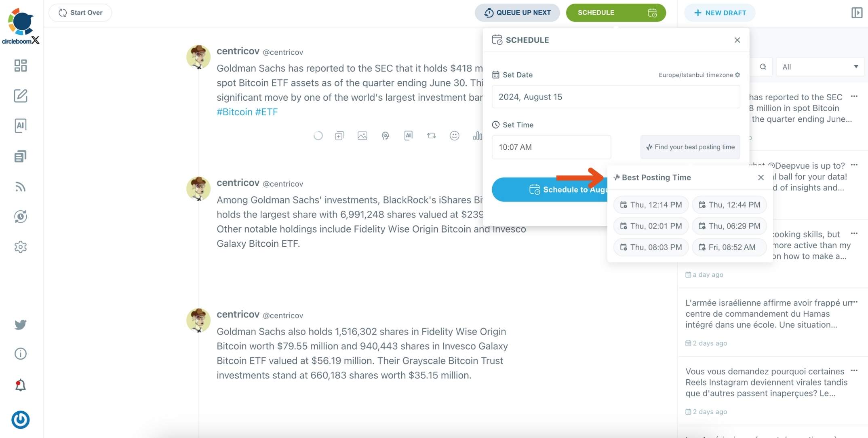Click the AI writing assistant icon
The width and height of the screenshot is (868, 438).
[x=20, y=125]
